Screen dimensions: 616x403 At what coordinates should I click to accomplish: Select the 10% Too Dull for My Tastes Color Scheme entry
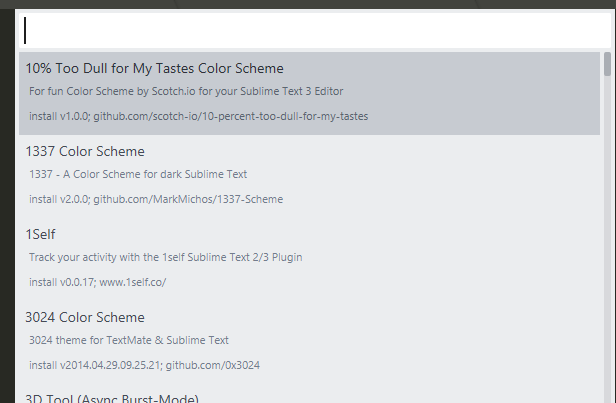pos(155,69)
